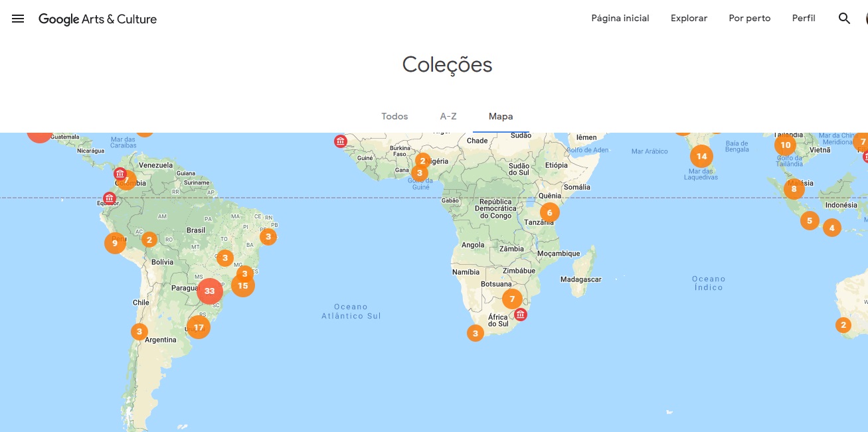Viewport: 868px width, 432px height.
Task: Select the 9 cluster in Peru
Action: tap(115, 243)
